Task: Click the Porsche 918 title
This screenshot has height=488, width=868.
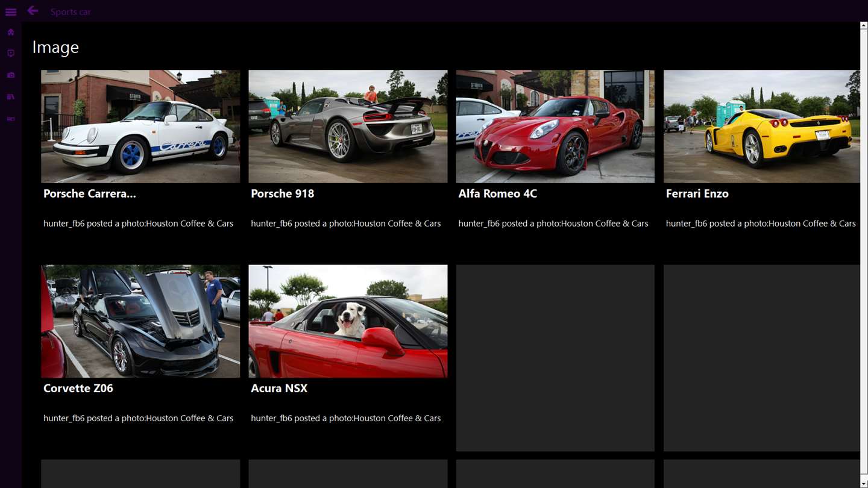Action: click(x=282, y=193)
